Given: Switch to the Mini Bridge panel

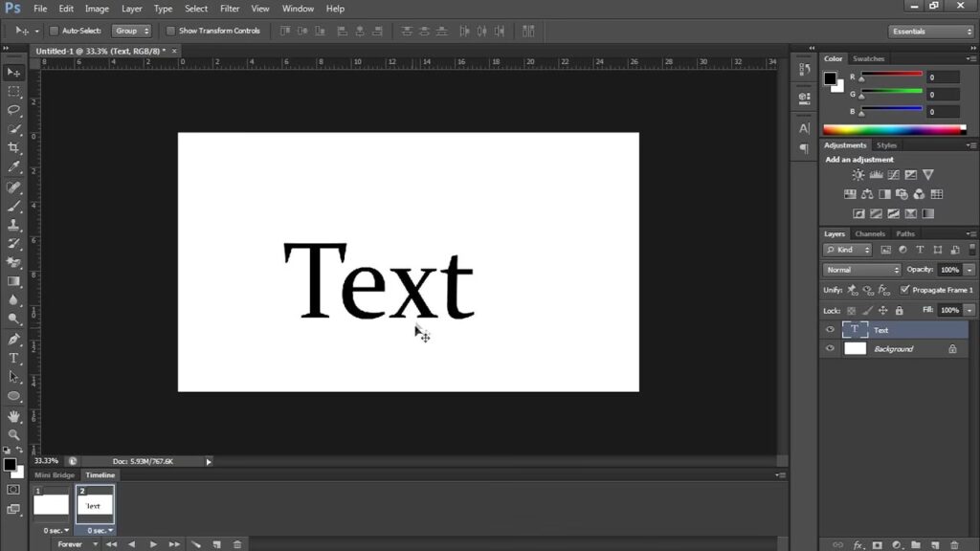Looking at the screenshot, I should pyautogui.click(x=55, y=475).
